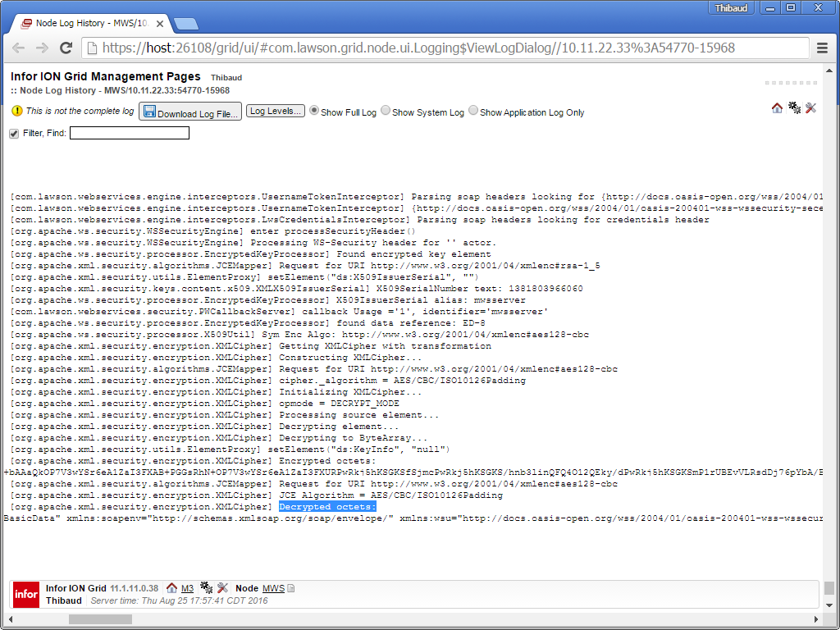Click in the Find filter text field
Viewport: 840px width, 630px height.
(x=129, y=133)
